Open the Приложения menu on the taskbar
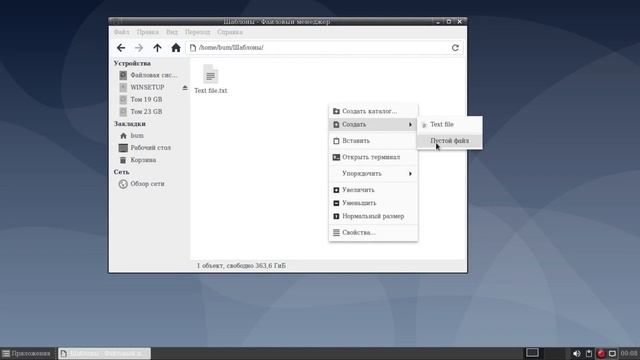640x360 pixels. coord(27,353)
